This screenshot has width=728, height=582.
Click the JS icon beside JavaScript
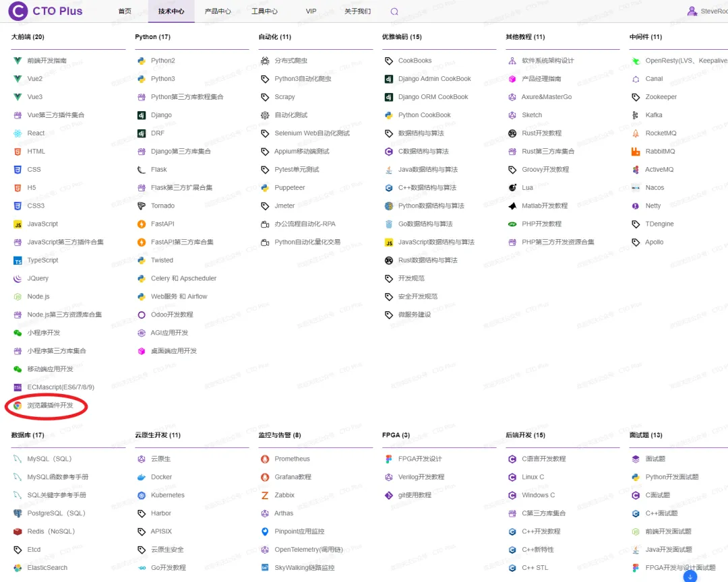[18, 224]
